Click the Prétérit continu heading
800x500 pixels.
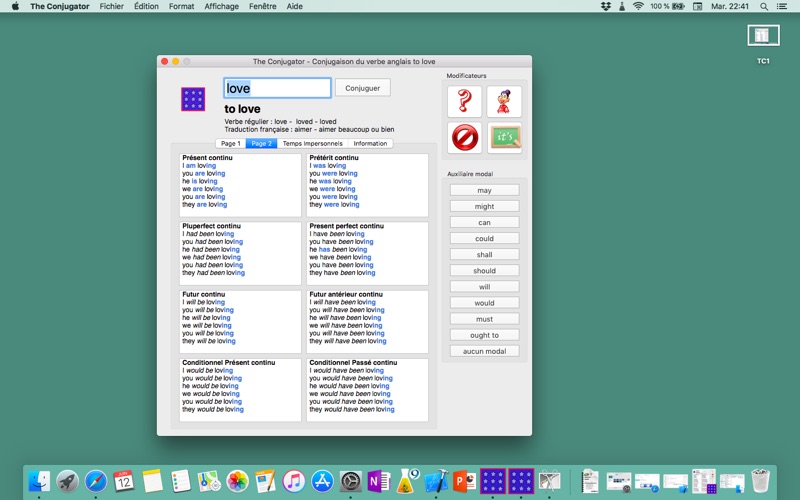[x=334, y=158]
